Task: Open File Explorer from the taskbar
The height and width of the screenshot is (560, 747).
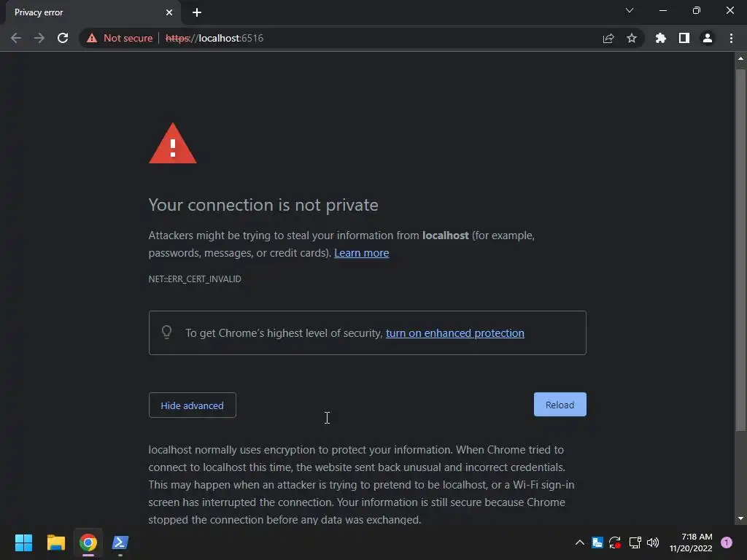Action: [x=55, y=542]
